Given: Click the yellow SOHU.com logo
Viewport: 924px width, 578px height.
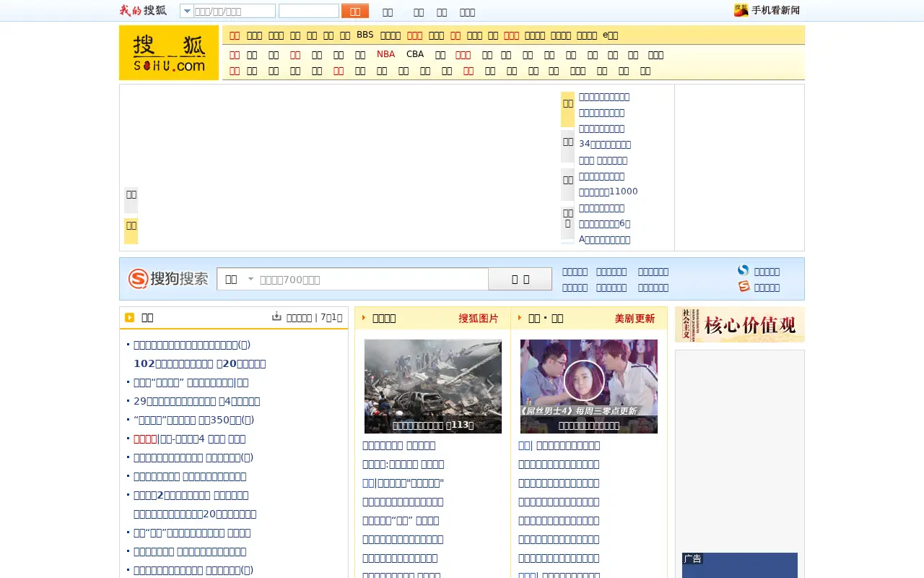Looking at the screenshot, I should pos(169,53).
